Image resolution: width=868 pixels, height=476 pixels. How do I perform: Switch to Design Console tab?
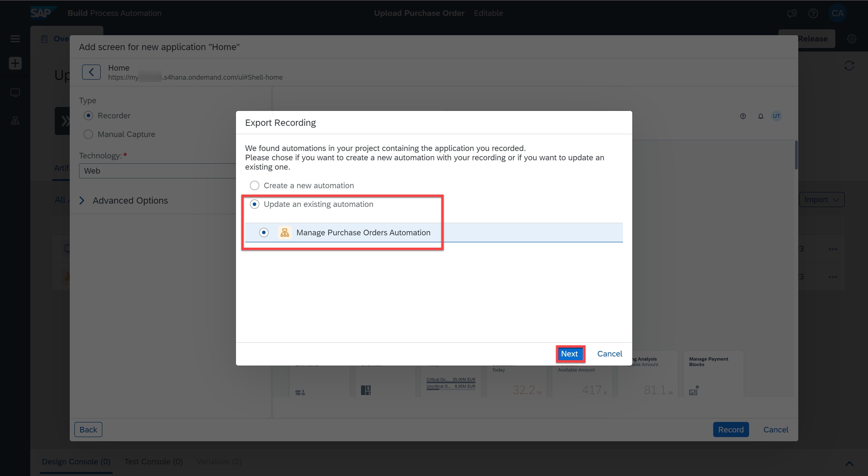coord(76,462)
